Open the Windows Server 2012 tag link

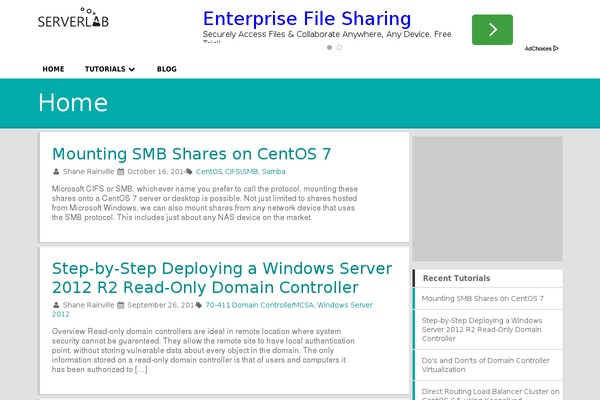pyautogui.click(x=344, y=305)
